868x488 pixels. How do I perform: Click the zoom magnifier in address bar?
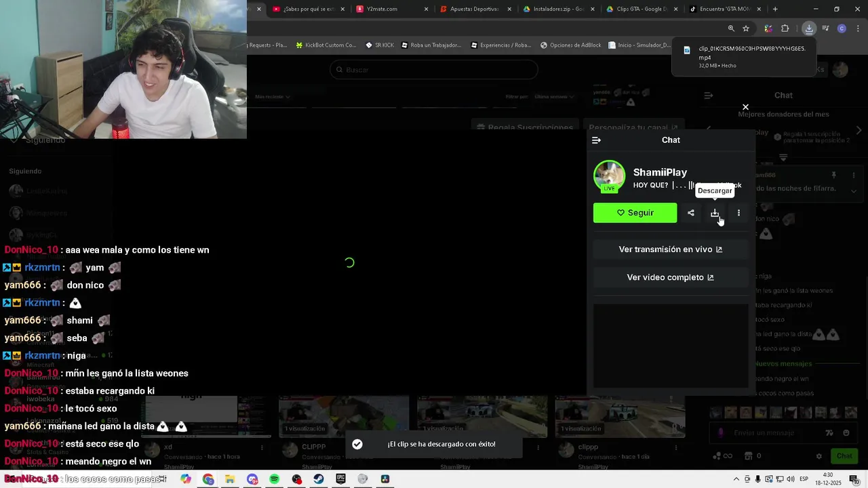click(731, 28)
